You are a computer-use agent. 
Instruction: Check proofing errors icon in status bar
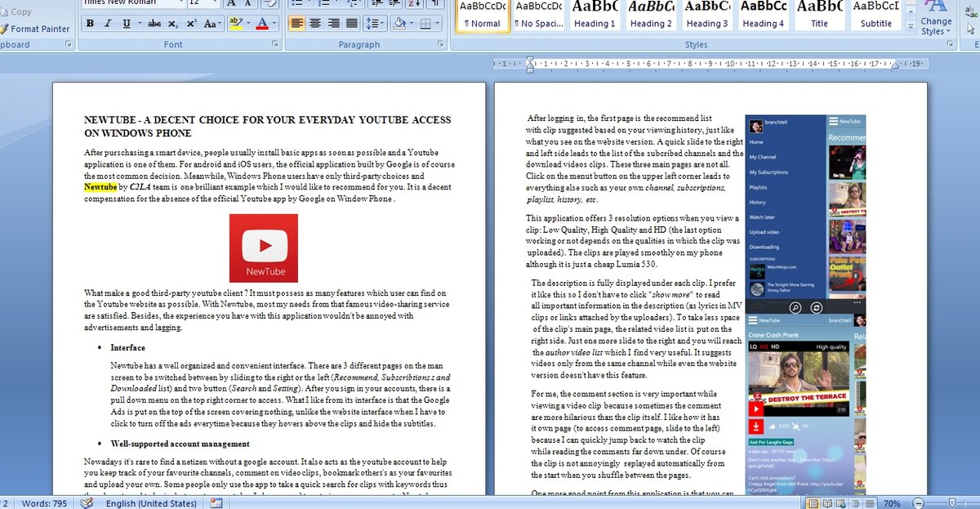tap(87, 503)
